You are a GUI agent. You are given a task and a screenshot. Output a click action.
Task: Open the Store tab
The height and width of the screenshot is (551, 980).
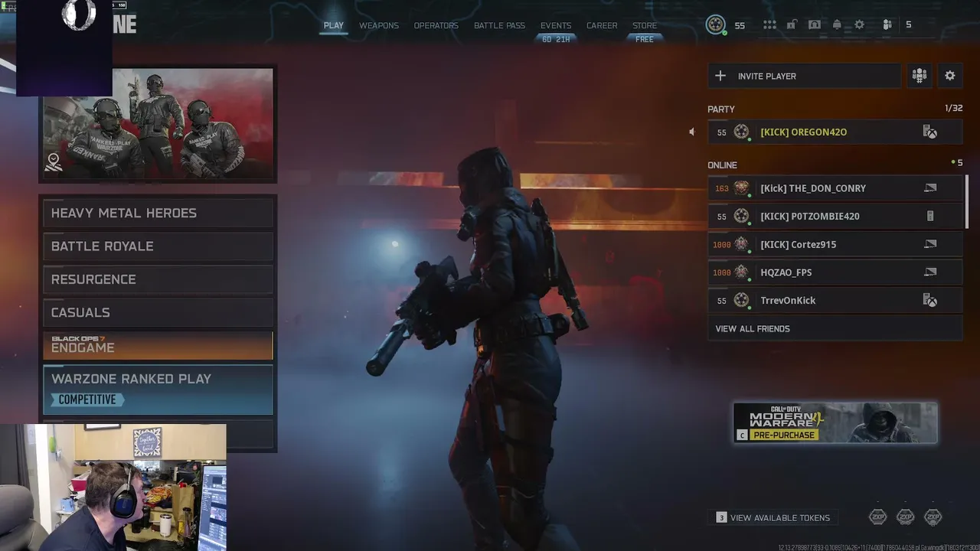pos(645,25)
